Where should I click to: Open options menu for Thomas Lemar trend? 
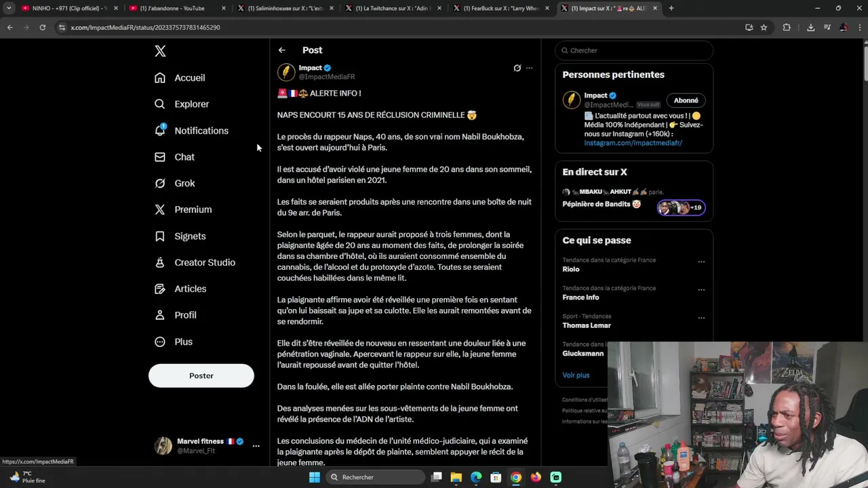701,318
